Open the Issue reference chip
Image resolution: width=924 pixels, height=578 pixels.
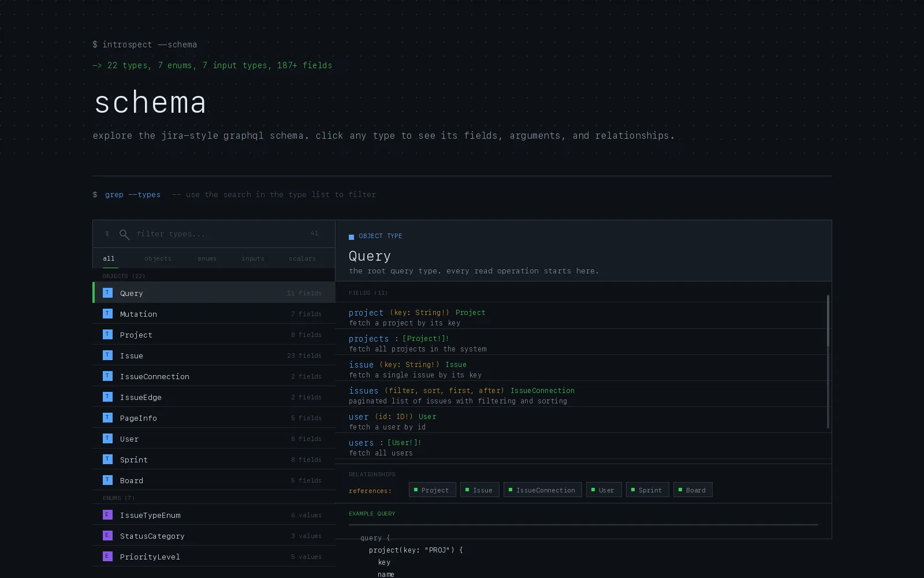pyautogui.click(x=480, y=490)
